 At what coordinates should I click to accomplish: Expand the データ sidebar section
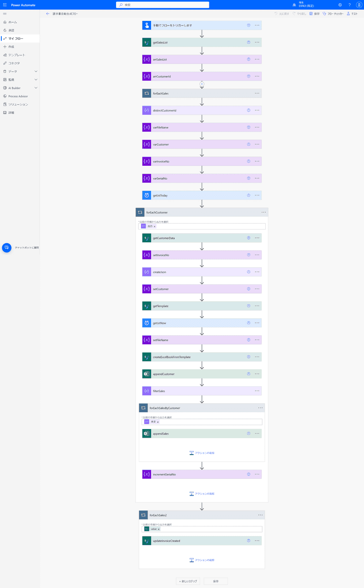coord(36,72)
